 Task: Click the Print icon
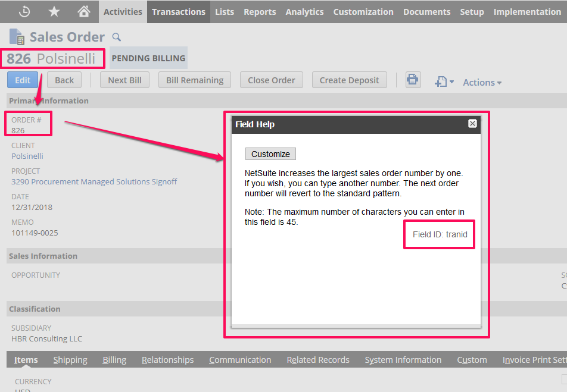[413, 80]
